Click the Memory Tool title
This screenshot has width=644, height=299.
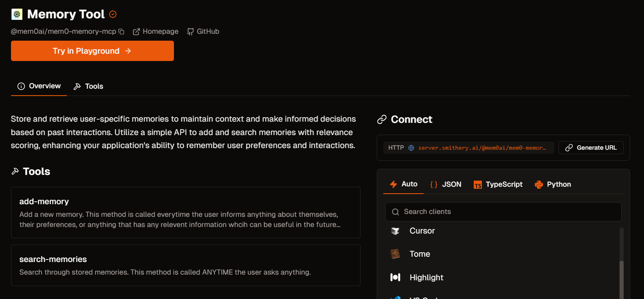coord(66,14)
